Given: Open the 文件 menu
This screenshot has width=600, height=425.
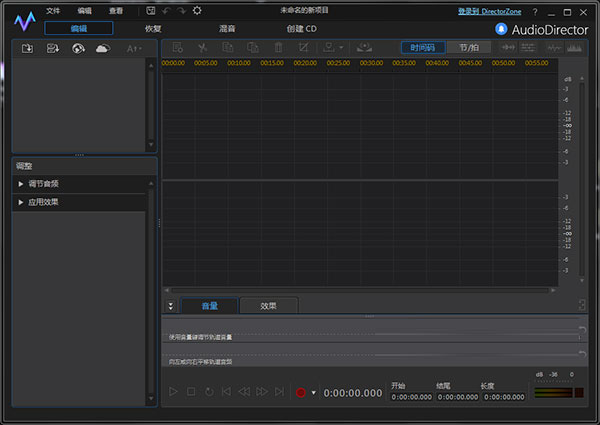Looking at the screenshot, I should 53,11.
